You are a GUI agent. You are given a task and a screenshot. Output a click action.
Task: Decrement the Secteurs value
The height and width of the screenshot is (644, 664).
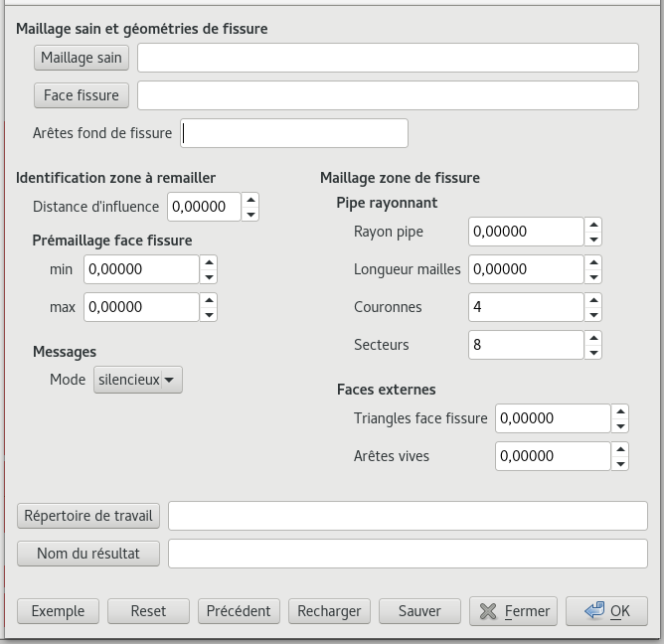click(x=593, y=353)
